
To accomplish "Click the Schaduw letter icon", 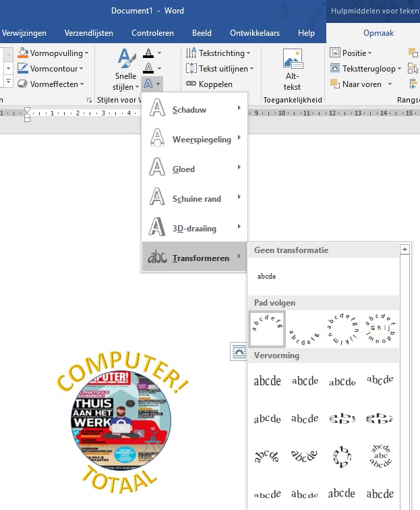I will pos(157,108).
